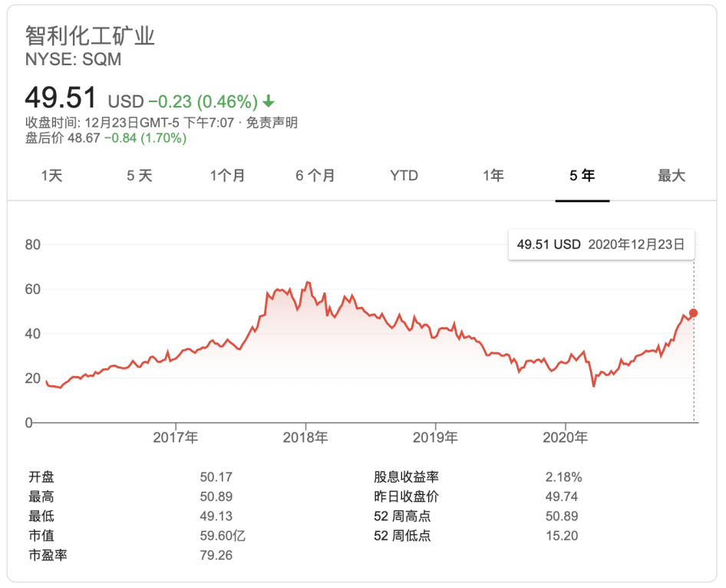Click the 2020年 label on the time axis
The height and width of the screenshot is (588, 726).
point(565,438)
